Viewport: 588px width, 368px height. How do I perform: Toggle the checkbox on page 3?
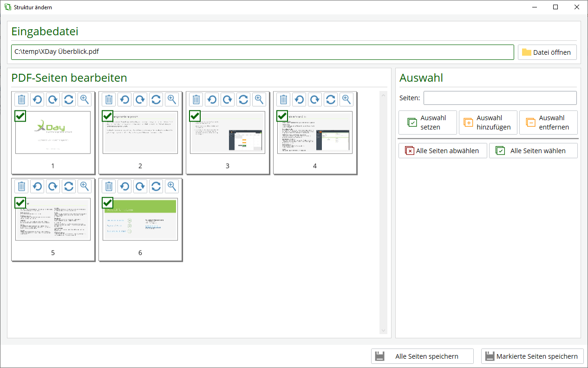[x=195, y=116]
